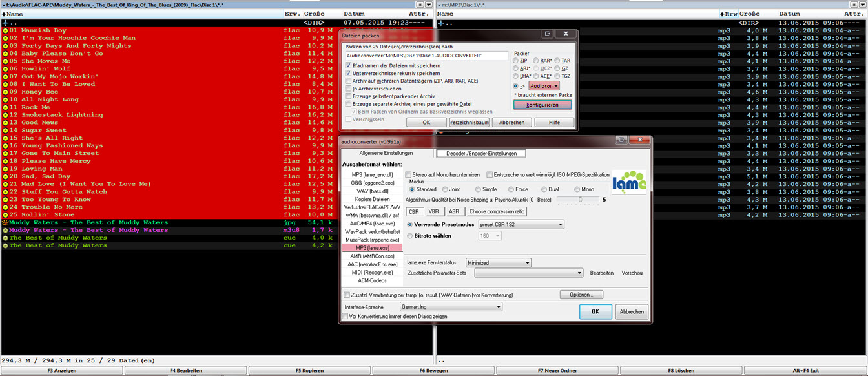
Task: Click the undock icon in Dateien packen title bar
Action: point(547,34)
